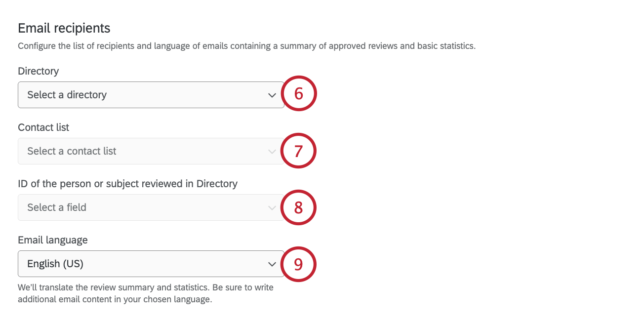Click the red circled number 6 marker
The width and height of the screenshot is (644, 324).
point(298,94)
